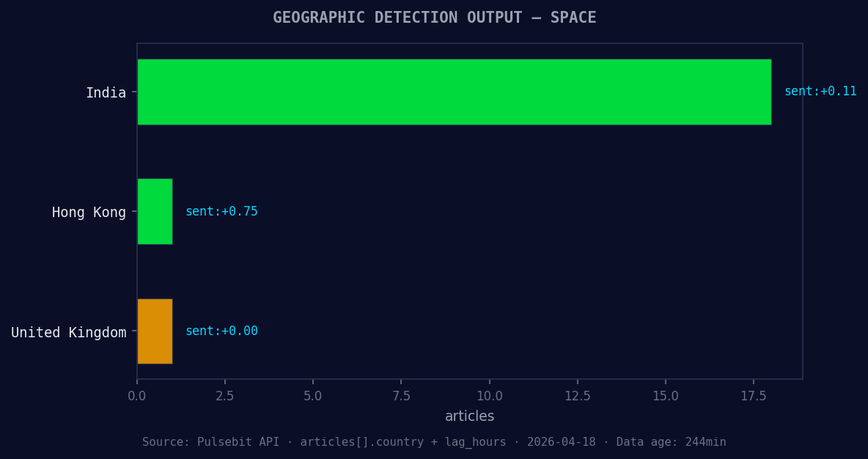Click the Hong Kong green bar
The image size is (868, 459).
click(x=154, y=212)
